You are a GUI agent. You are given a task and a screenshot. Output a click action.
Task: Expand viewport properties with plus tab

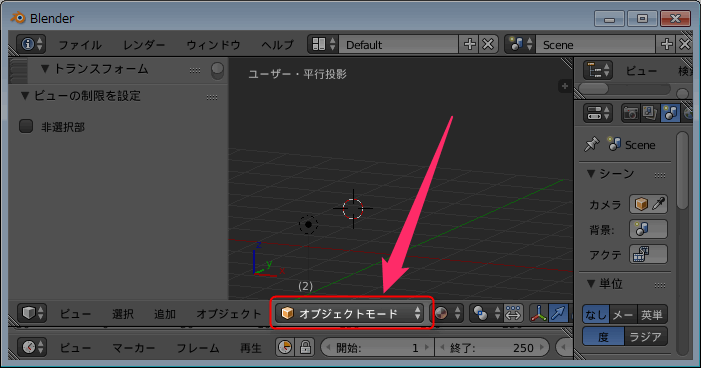565,86
